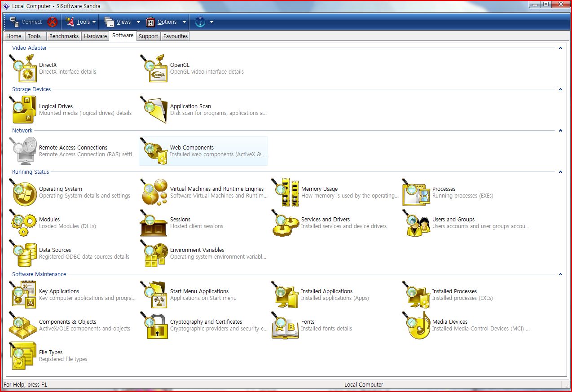Open the Media Devices icon
This screenshot has width=572, height=392.
tap(416, 325)
